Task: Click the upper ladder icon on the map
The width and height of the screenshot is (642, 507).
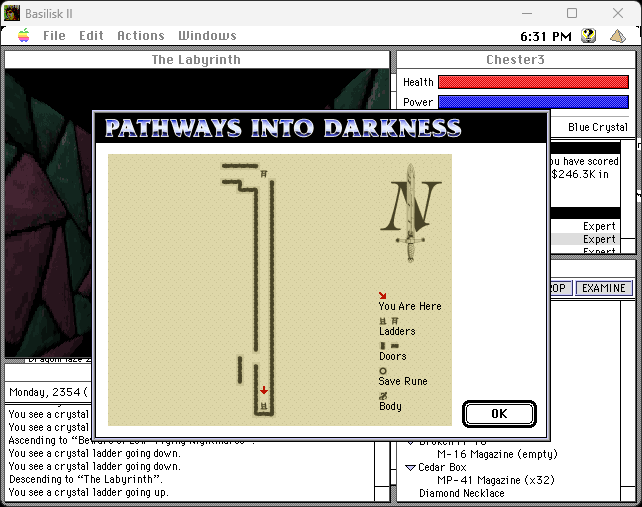Action: point(264,174)
